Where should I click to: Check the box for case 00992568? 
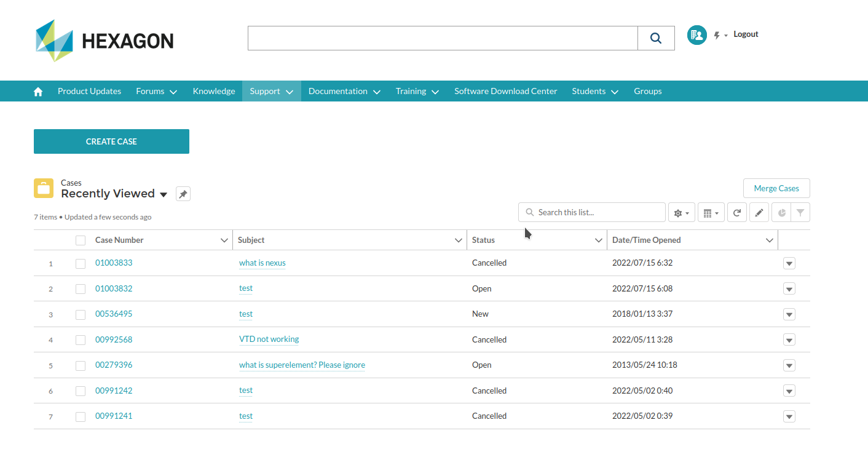coord(81,340)
